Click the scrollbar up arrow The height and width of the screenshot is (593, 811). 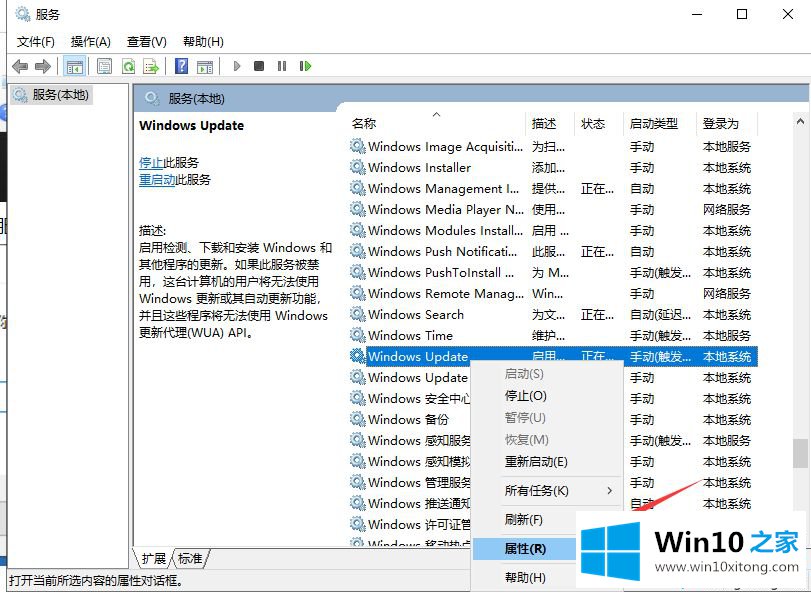tap(800, 122)
